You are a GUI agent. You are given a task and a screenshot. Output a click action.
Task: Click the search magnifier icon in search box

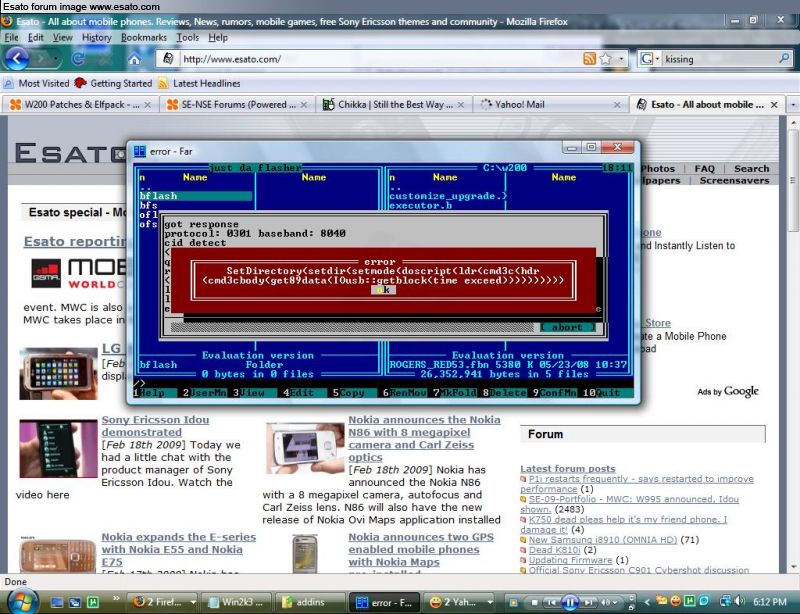point(784,59)
